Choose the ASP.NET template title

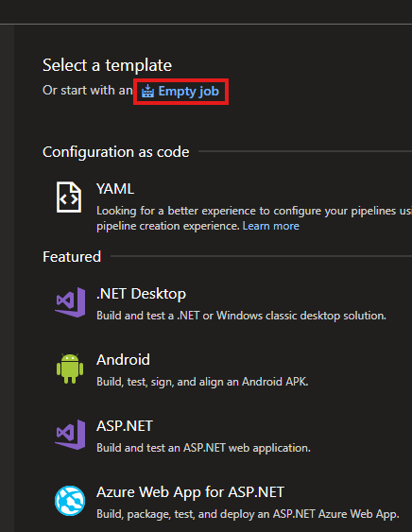pos(125,426)
